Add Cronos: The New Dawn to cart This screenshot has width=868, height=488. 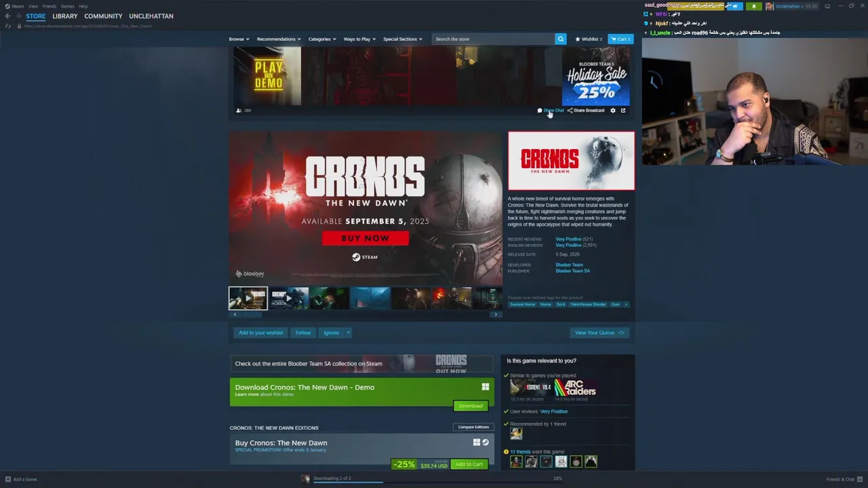pos(469,464)
